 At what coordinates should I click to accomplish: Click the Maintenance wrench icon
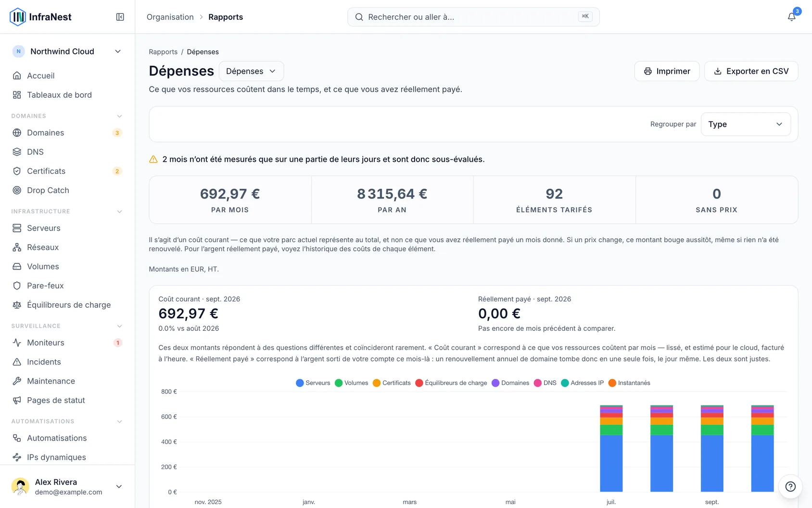coord(17,381)
